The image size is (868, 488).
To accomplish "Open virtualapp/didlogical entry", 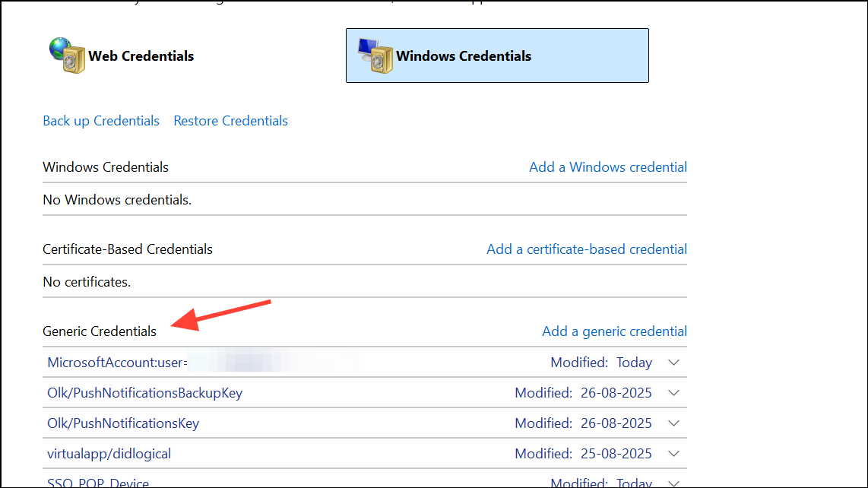I will [x=109, y=454].
